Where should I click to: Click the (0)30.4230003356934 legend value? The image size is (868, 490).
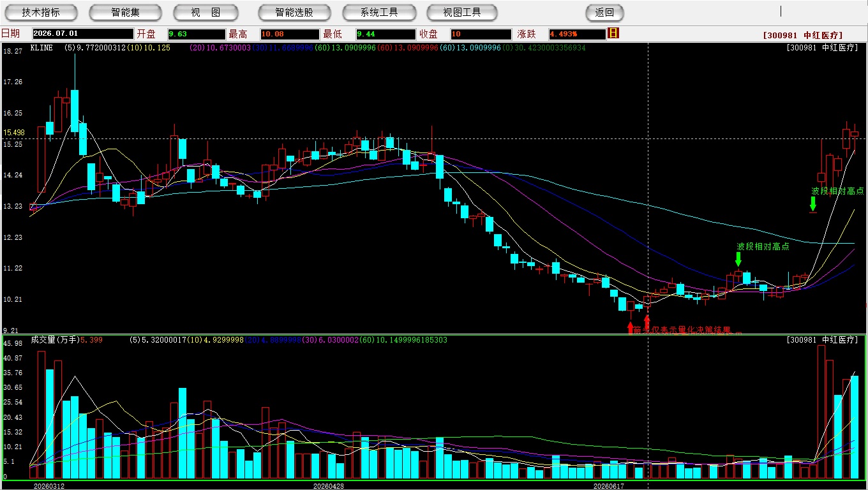543,48
